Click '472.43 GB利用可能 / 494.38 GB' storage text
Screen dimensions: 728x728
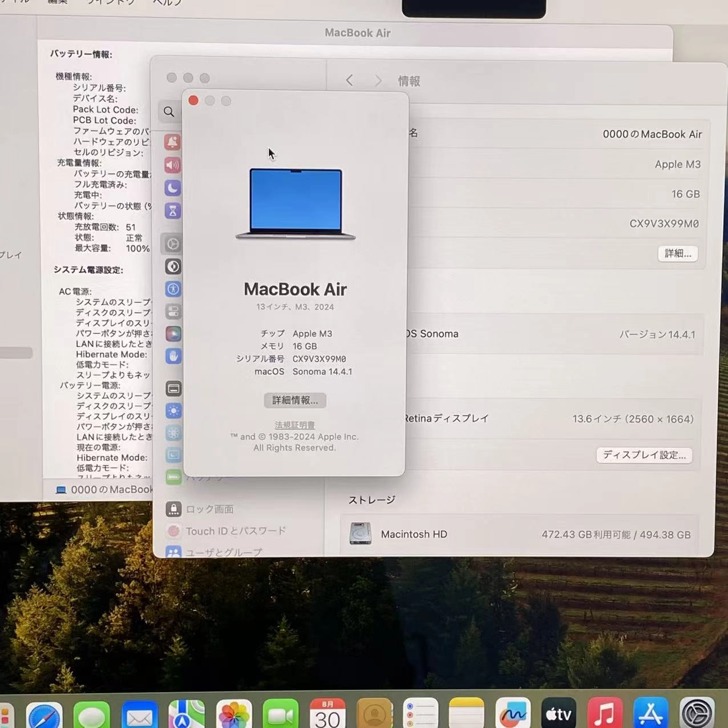616,535
